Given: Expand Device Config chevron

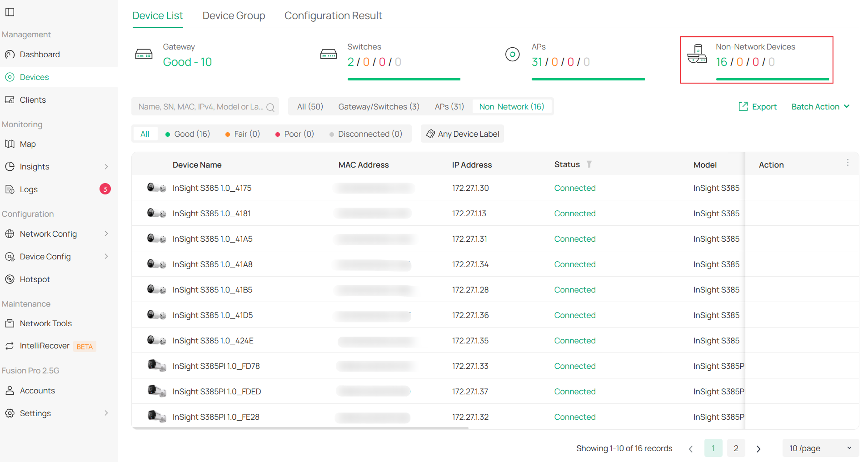Looking at the screenshot, I should [x=106, y=257].
